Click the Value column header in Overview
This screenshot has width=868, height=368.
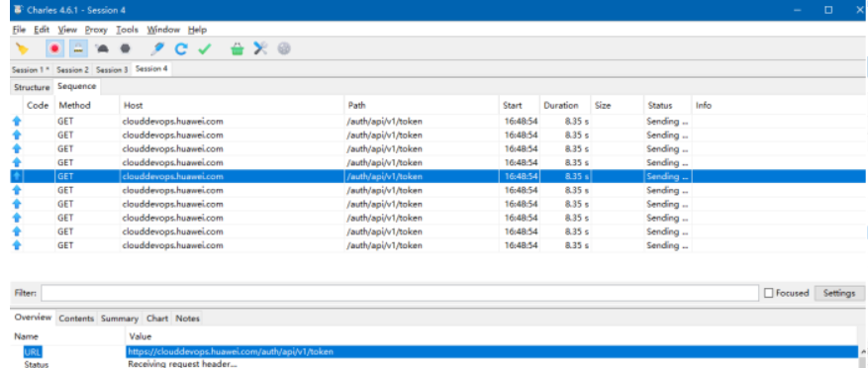click(x=492, y=336)
